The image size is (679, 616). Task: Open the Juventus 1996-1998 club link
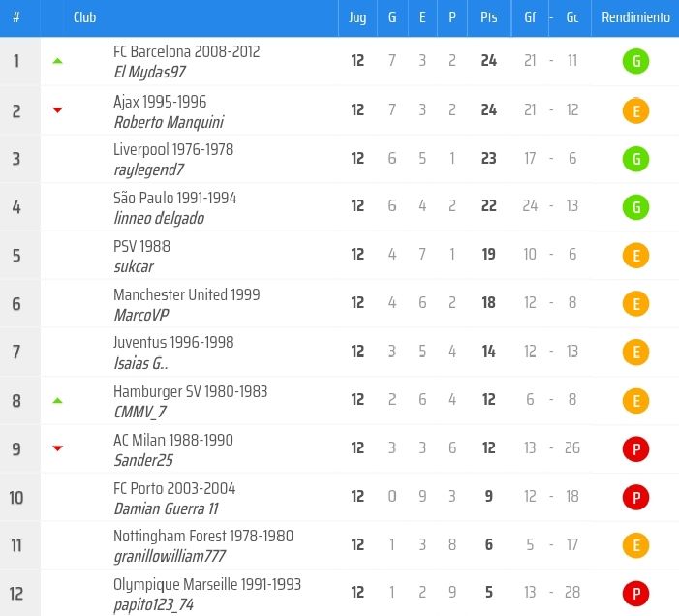[x=173, y=342]
